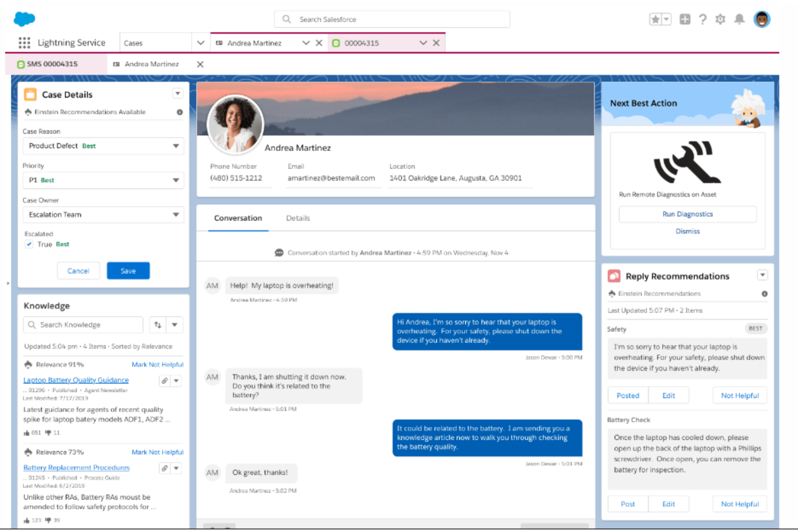Open help with the question mark icon
The width and height of the screenshot is (798, 532).
(x=702, y=19)
